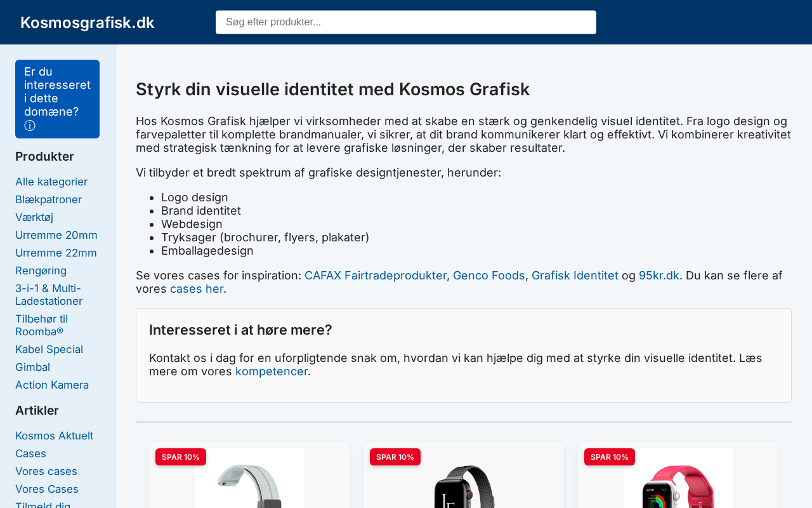Open Tilbehør til Roomba category
This screenshot has width=812, height=508.
click(x=41, y=325)
